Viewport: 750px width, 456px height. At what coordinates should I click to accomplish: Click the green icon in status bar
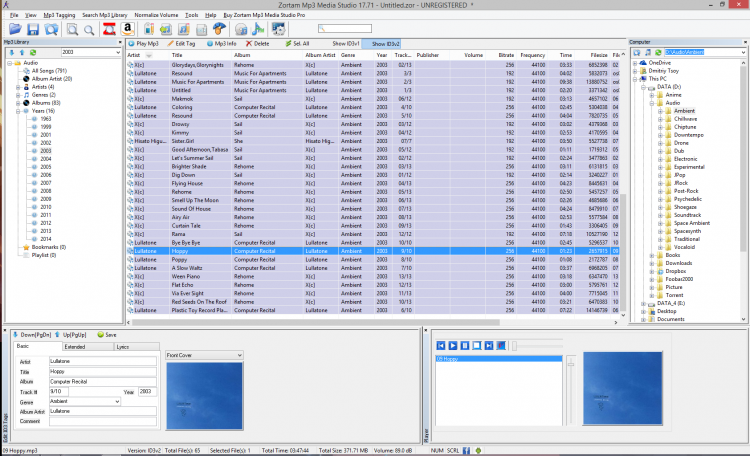pyautogui.click(x=478, y=450)
